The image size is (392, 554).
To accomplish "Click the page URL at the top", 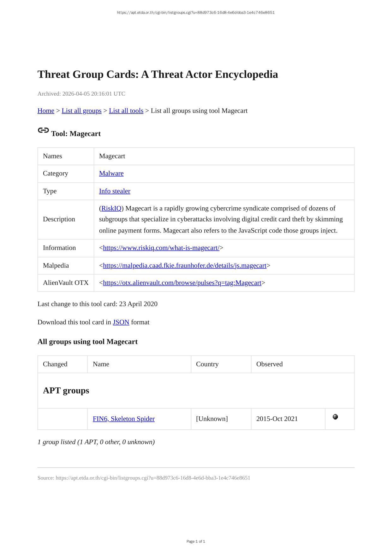I will tap(196, 13).
